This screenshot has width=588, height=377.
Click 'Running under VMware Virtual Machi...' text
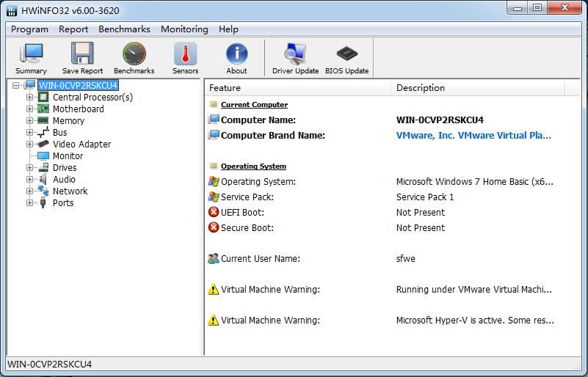tap(474, 289)
